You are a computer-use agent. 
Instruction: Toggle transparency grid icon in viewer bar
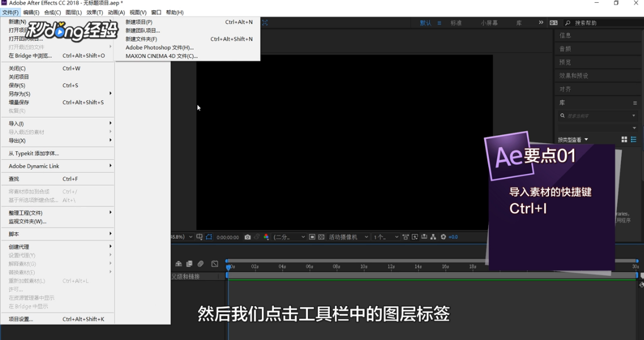click(x=321, y=237)
